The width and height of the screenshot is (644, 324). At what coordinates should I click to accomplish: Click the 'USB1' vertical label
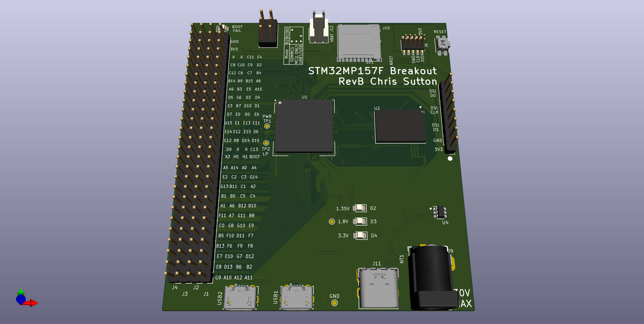point(275,297)
